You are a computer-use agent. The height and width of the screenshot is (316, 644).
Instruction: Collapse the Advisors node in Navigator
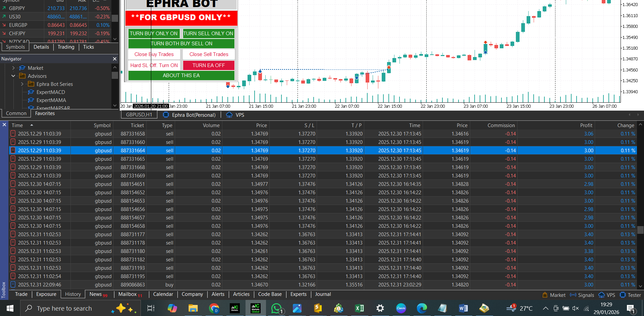coord(13,76)
